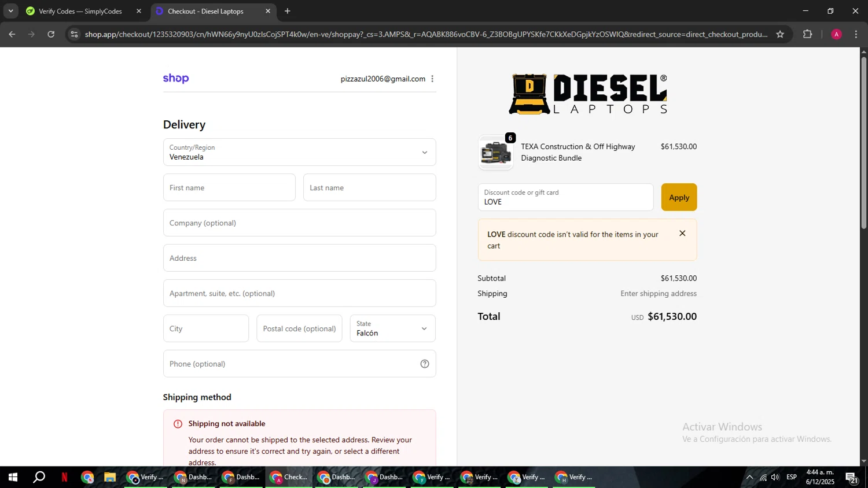Click the browser back arrow
The width and height of the screenshot is (868, 488).
point(12,34)
